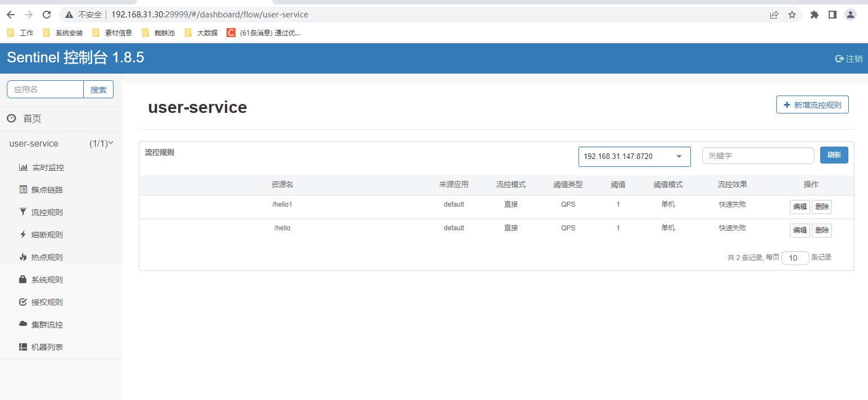Viewport: 868px width, 400px height.
Task: Click the 流控规则 panel title
Action: click(160, 152)
